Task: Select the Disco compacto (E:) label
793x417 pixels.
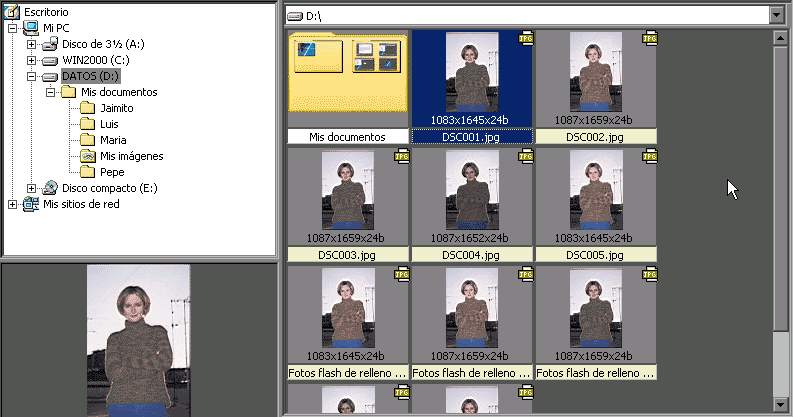Action: 110,188
